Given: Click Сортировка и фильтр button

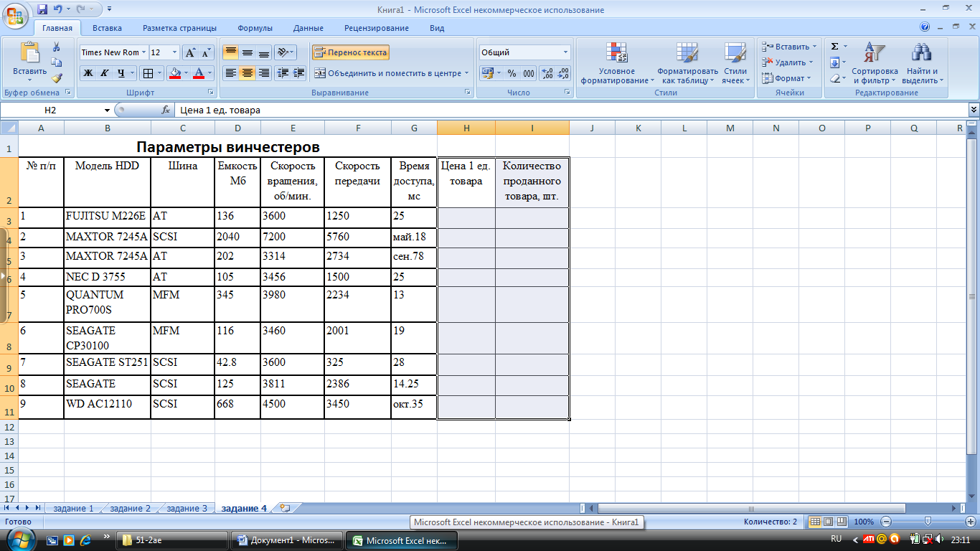Looking at the screenshot, I should click(875, 63).
